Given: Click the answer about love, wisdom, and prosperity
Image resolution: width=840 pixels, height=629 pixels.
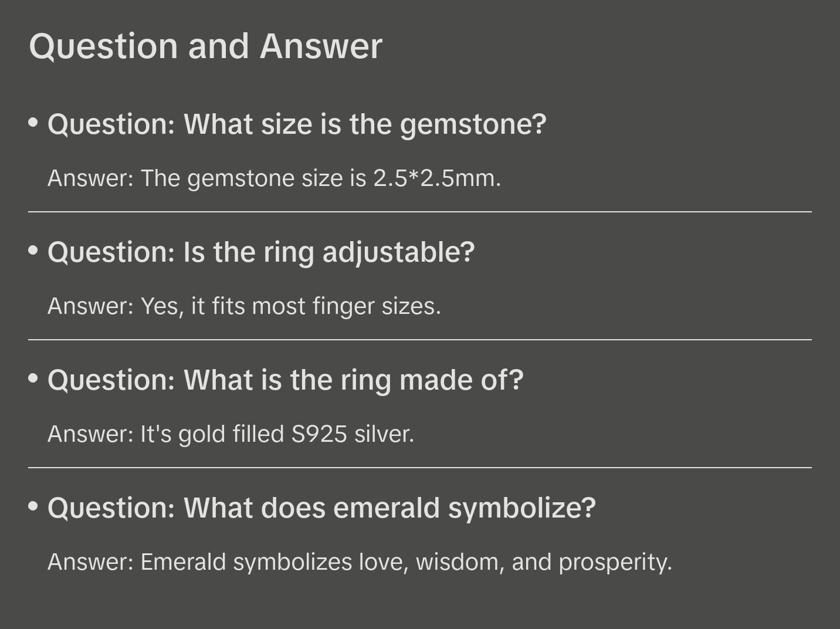Looking at the screenshot, I should click(360, 562).
